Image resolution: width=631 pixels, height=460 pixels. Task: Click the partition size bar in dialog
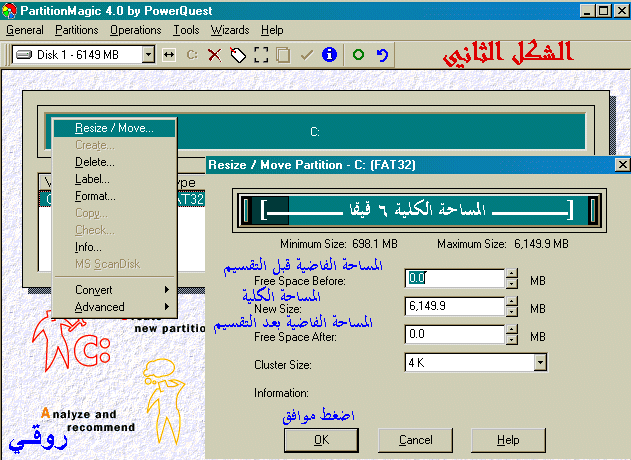[419, 210]
